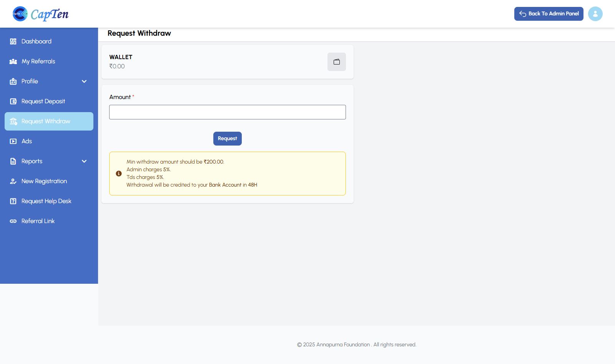The image size is (615, 364).
Task: Click the Request Deposit wallet icon
Action: tap(13, 101)
